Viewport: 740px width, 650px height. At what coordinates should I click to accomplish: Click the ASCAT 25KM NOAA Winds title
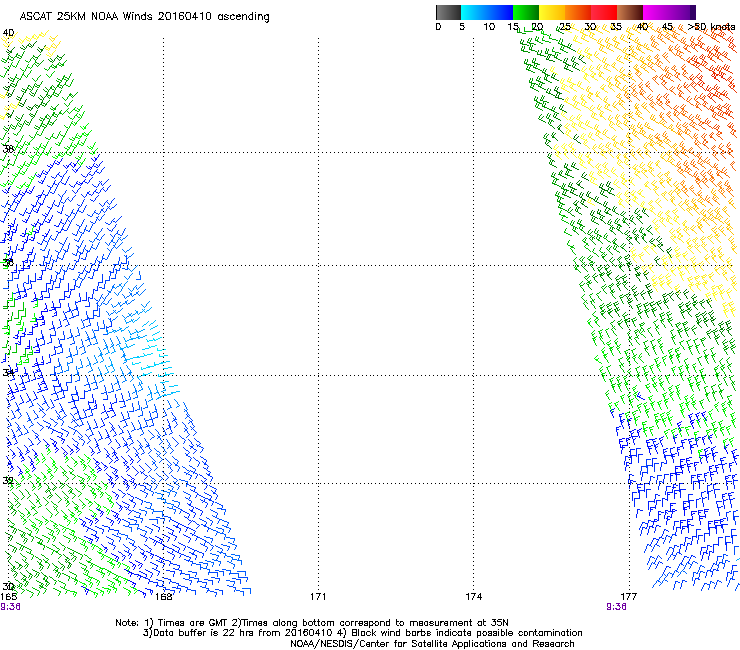tap(144, 17)
